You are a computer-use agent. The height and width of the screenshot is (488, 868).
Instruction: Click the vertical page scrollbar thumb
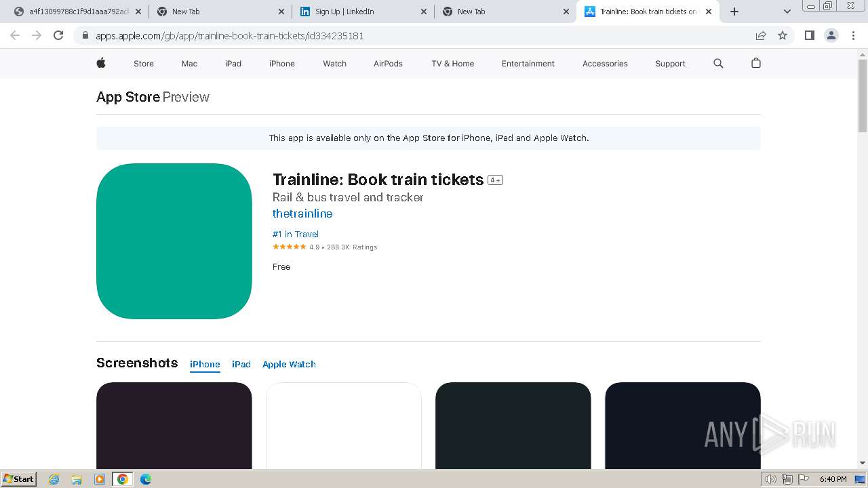pyautogui.click(x=863, y=95)
